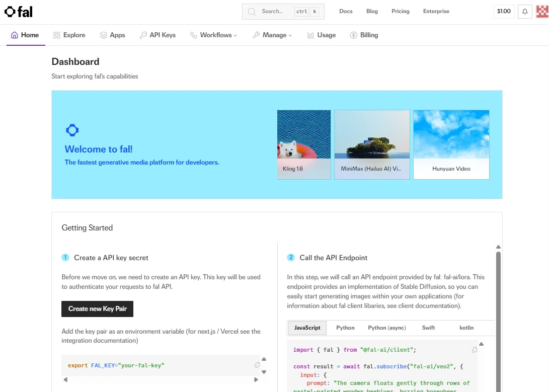The width and height of the screenshot is (549, 392).
Task: Click the "fal-ai/veo2" string in code
Action: click(431, 366)
